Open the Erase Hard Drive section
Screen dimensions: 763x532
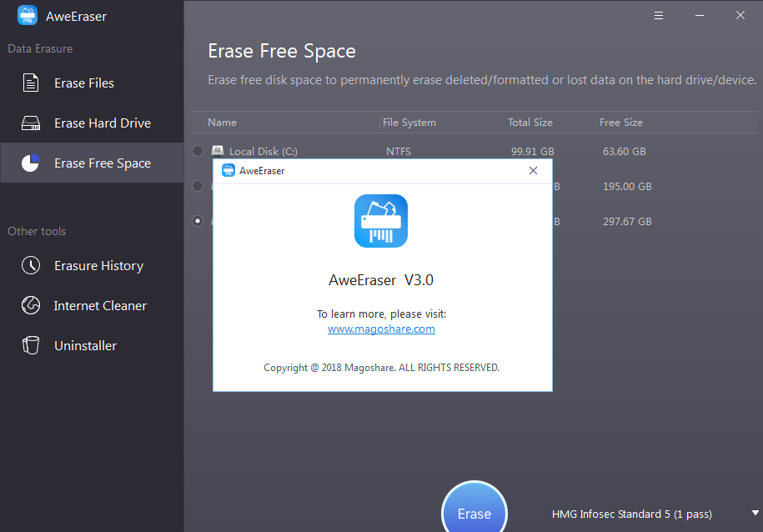click(92, 123)
